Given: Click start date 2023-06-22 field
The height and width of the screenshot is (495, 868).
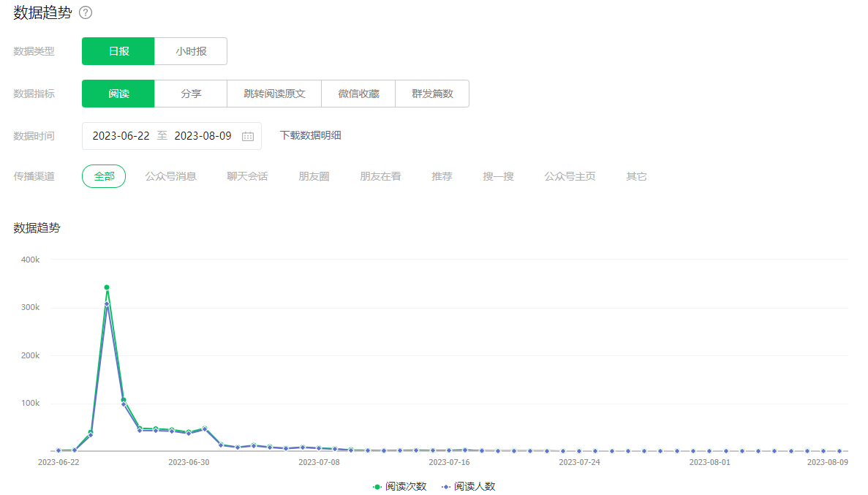Looking at the screenshot, I should (121, 136).
